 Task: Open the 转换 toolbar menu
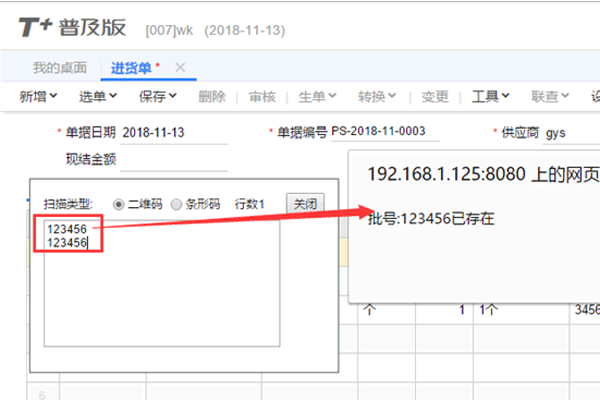(x=376, y=97)
